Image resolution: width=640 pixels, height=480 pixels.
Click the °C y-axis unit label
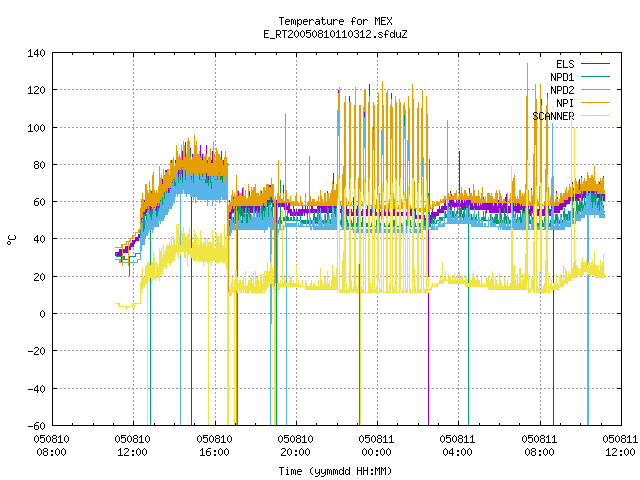pyautogui.click(x=12, y=240)
